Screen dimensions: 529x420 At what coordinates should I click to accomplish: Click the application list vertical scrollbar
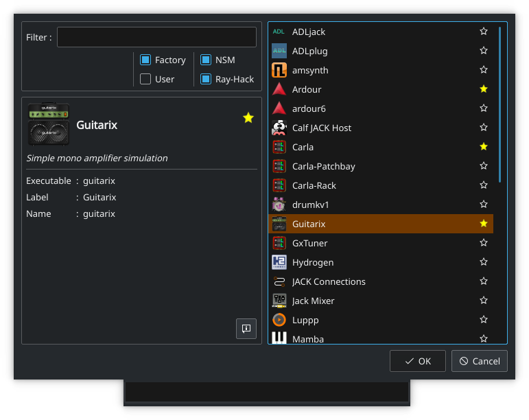pyautogui.click(x=499, y=105)
